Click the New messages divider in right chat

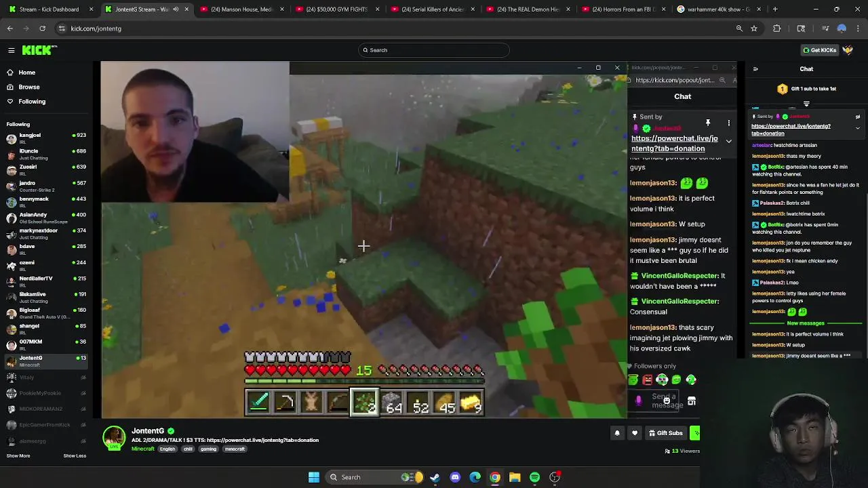click(806, 323)
